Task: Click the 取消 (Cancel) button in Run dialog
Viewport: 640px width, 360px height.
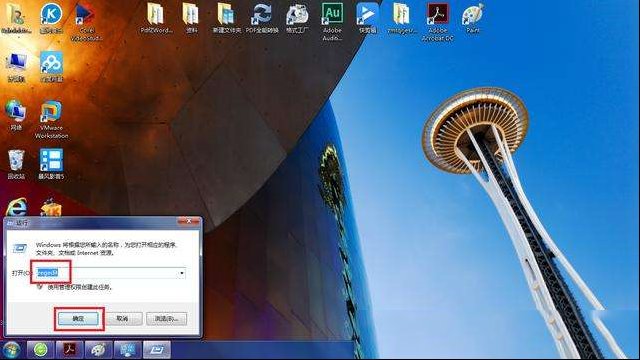Action: pos(122,318)
